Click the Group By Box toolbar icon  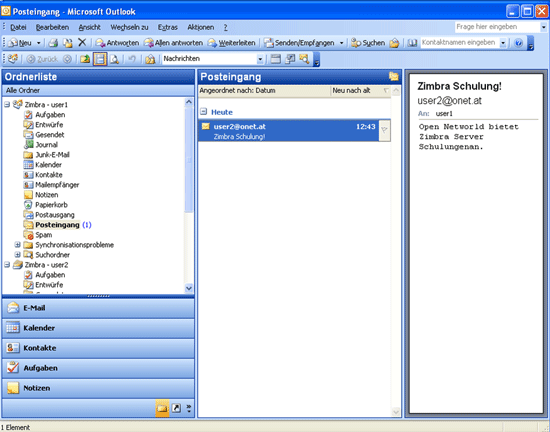tap(276, 59)
